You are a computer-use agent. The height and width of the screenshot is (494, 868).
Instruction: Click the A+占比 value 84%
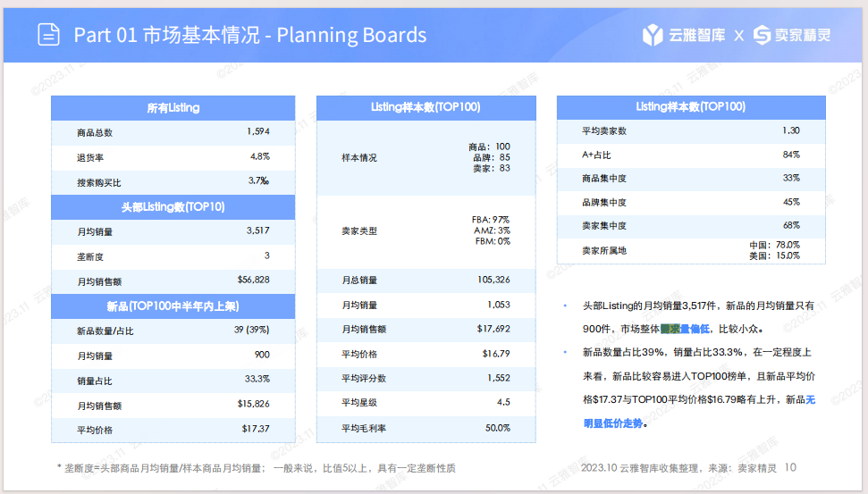pos(792,155)
